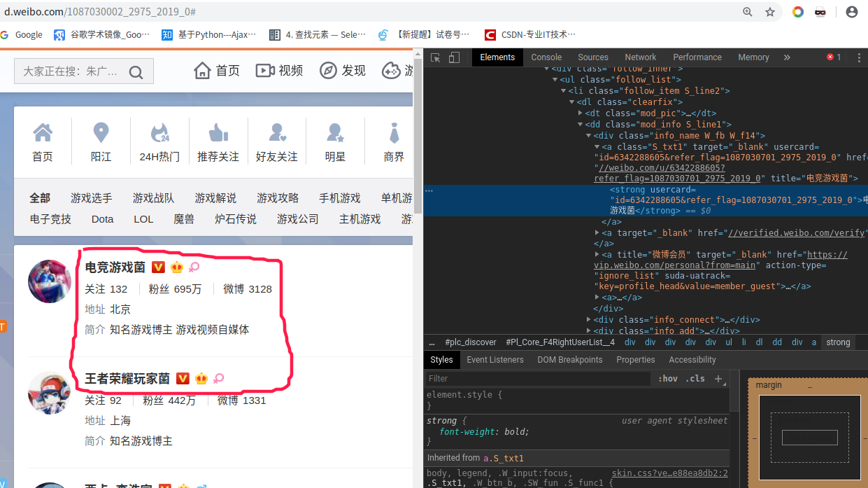Collapse the li class="follow_item S_line2" node
The width and height of the screenshot is (868, 488).
pos(563,91)
